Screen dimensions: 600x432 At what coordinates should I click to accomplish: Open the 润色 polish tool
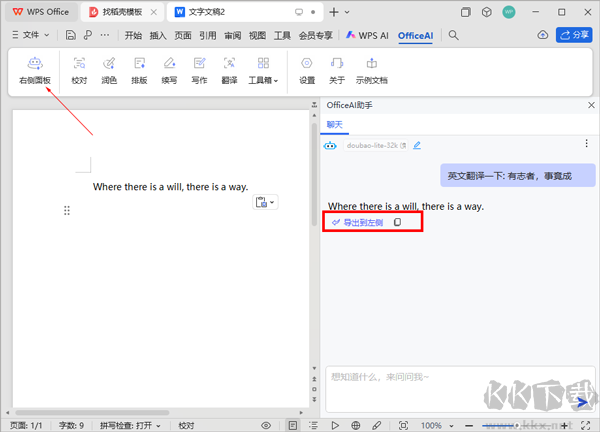click(x=109, y=70)
